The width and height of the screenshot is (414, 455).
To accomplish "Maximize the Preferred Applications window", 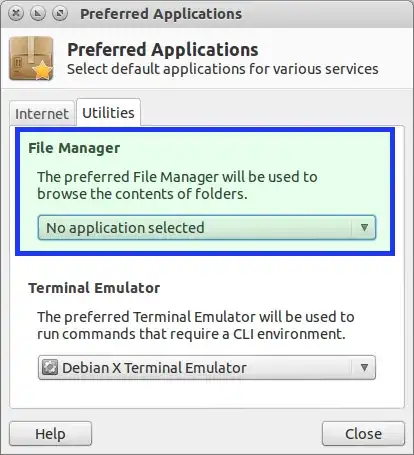I will coord(60,13).
